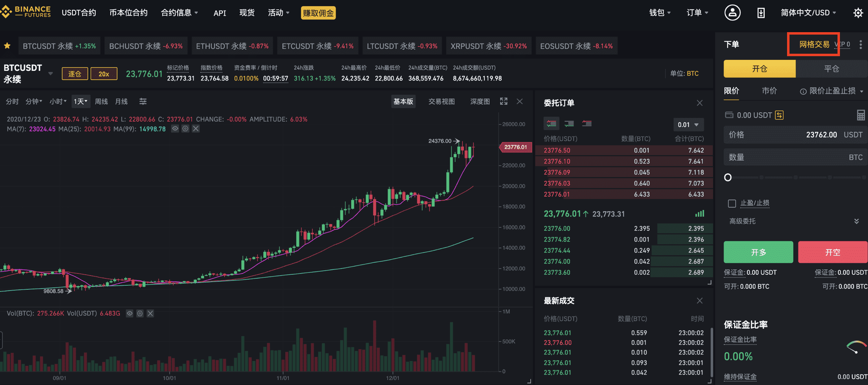Open chart indicator settings icon
Image resolution: width=868 pixels, height=385 pixels.
point(143,101)
